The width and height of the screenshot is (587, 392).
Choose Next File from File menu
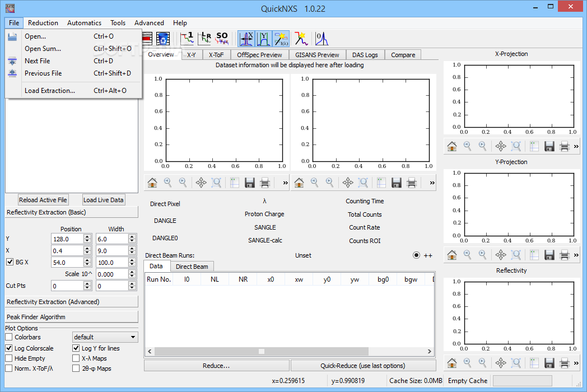click(x=74, y=61)
